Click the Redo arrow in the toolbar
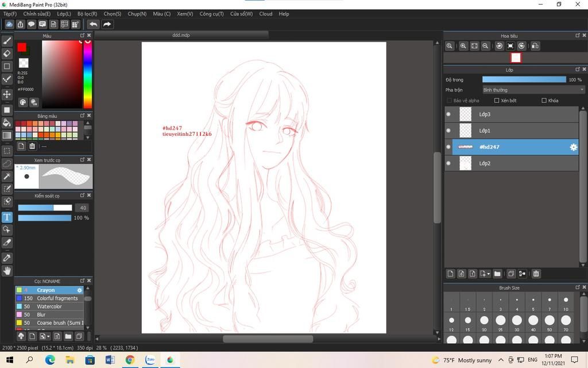This screenshot has width=588, height=368. click(107, 24)
